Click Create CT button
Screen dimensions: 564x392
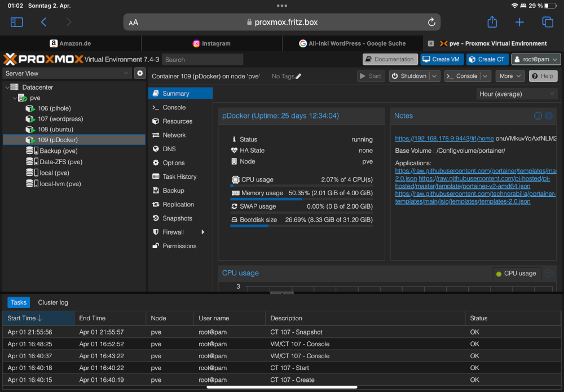point(487,59)
